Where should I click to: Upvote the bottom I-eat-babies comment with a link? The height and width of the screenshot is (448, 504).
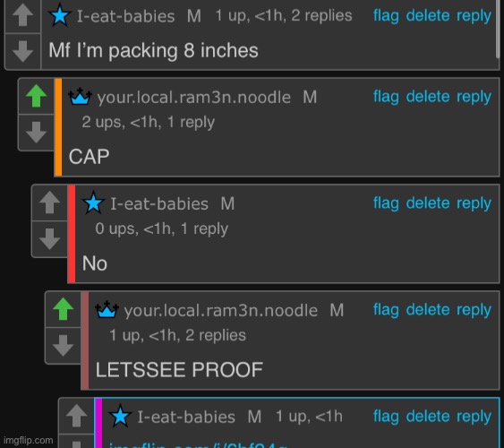(76, 416)
